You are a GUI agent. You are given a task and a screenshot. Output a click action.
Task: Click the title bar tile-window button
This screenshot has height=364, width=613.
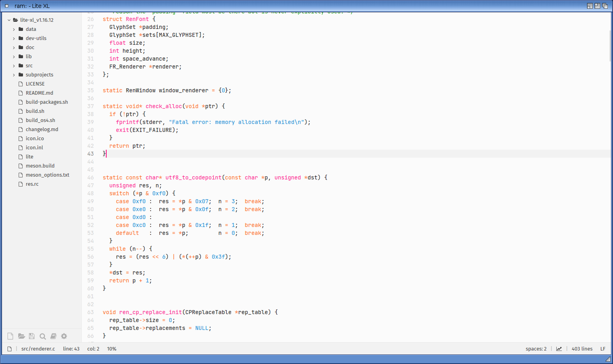point(598,6)
